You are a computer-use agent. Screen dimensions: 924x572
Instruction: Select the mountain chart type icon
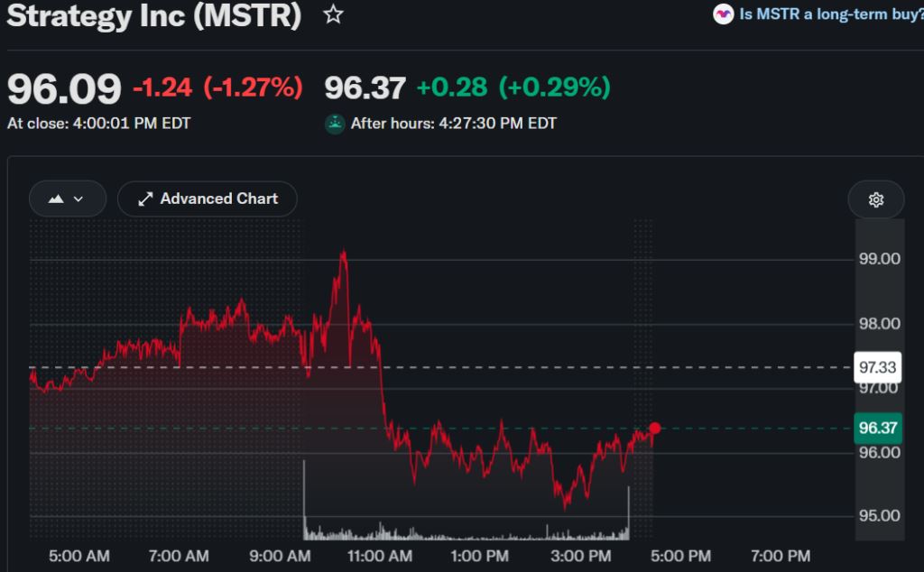(56, 199)
